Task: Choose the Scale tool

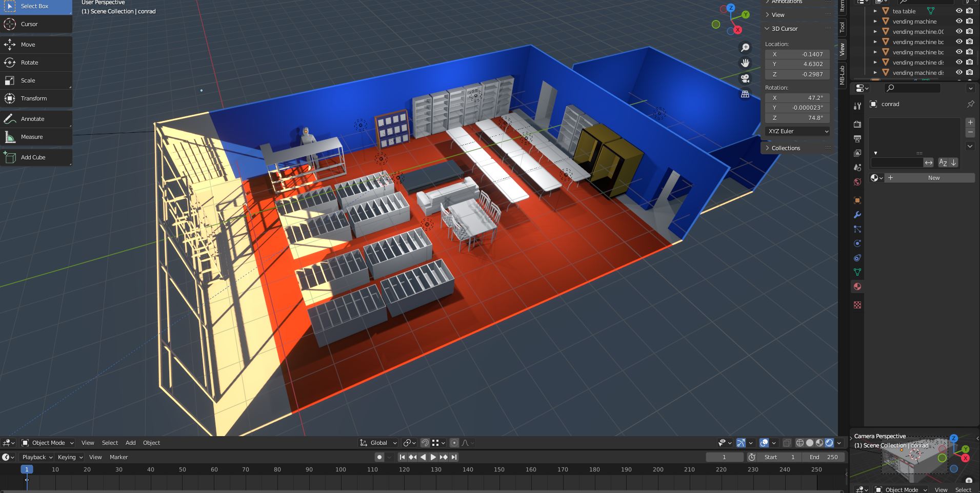Action: [36, 80]
